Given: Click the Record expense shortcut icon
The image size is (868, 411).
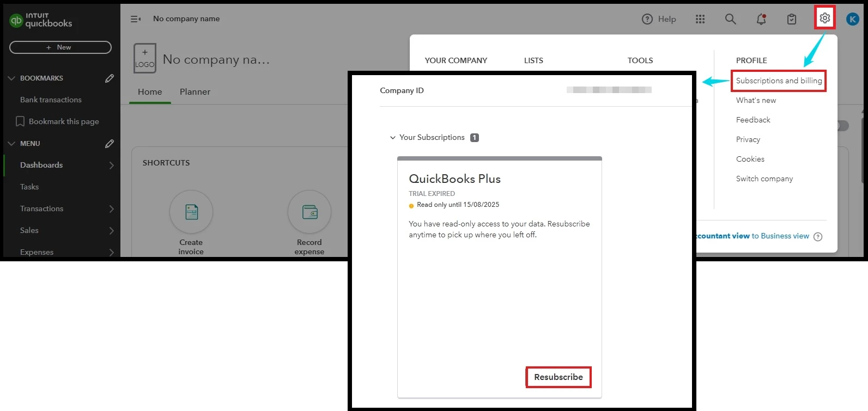Looking at the screenshot, I should coord(309,212).
